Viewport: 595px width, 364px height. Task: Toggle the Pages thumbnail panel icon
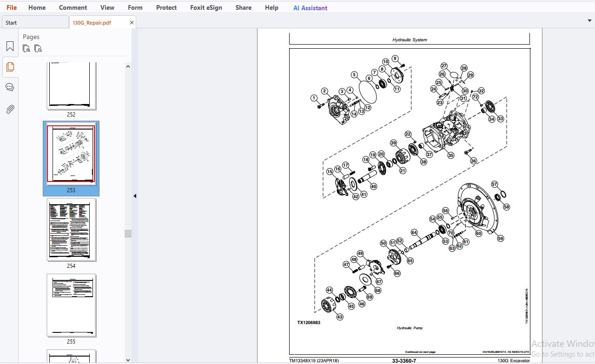(x=10, y=67)
